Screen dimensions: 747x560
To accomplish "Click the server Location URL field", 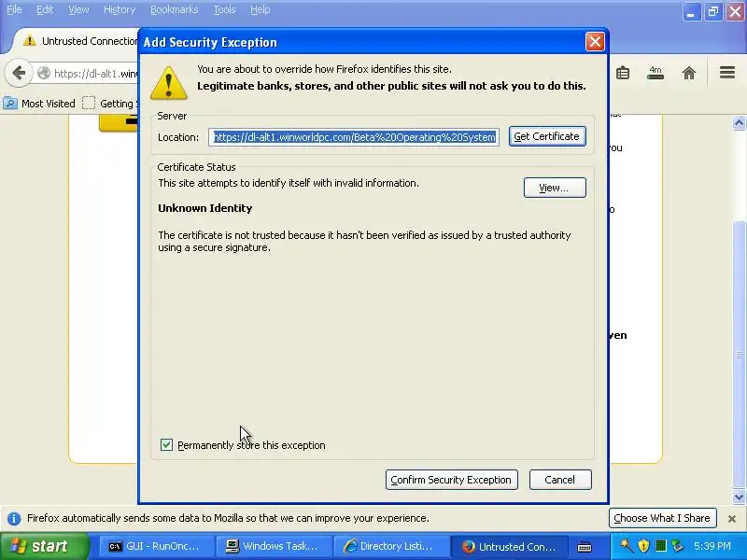I will [354, 137].
